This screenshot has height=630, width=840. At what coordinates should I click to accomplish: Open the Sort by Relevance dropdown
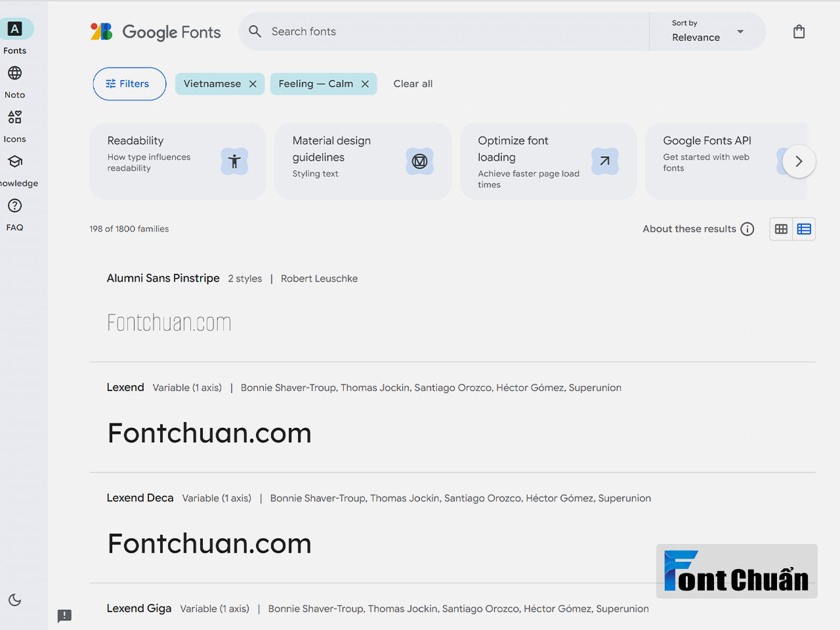tap(707, 31)
